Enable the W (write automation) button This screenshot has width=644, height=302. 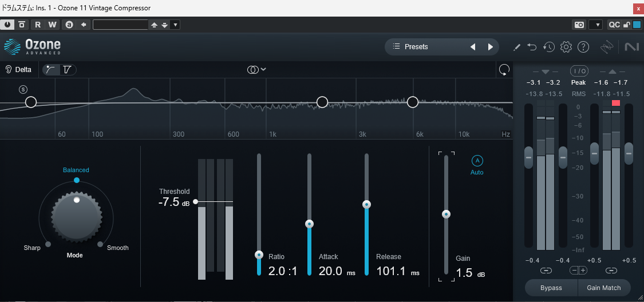pos(53,25)
